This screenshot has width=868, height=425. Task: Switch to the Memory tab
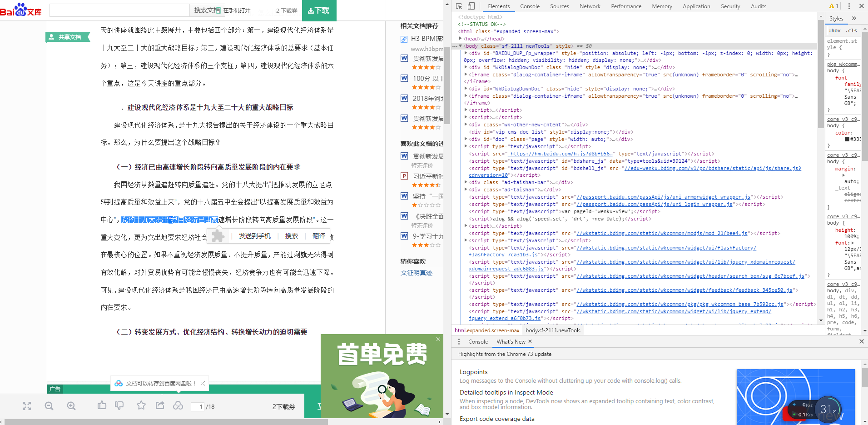pos(662,6)
